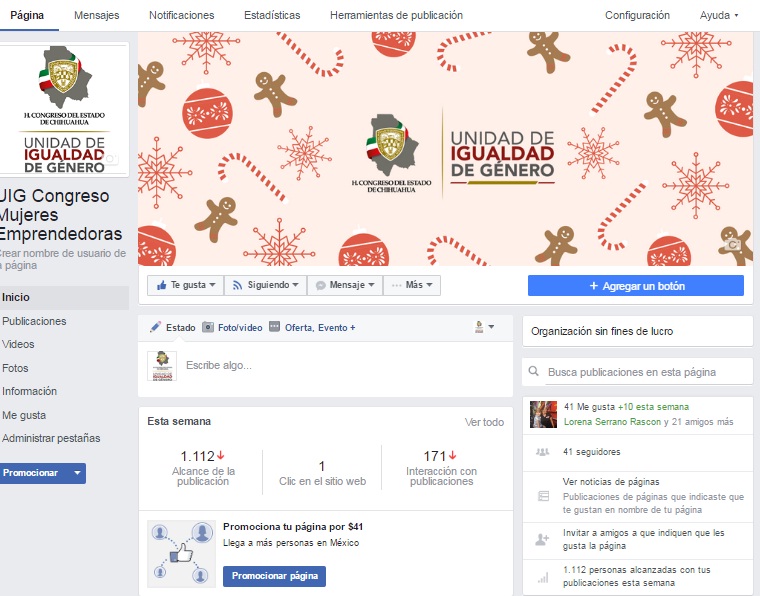Click the camera icon on the cover photo
Viewport: 760px width, 596px height.
732,243
